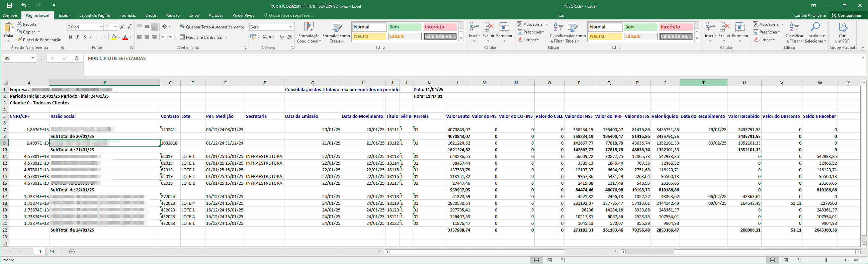Open the Geral number format dropdown
Screen dimensions: 868x264
pyautogui.click(x=290, y=27)
